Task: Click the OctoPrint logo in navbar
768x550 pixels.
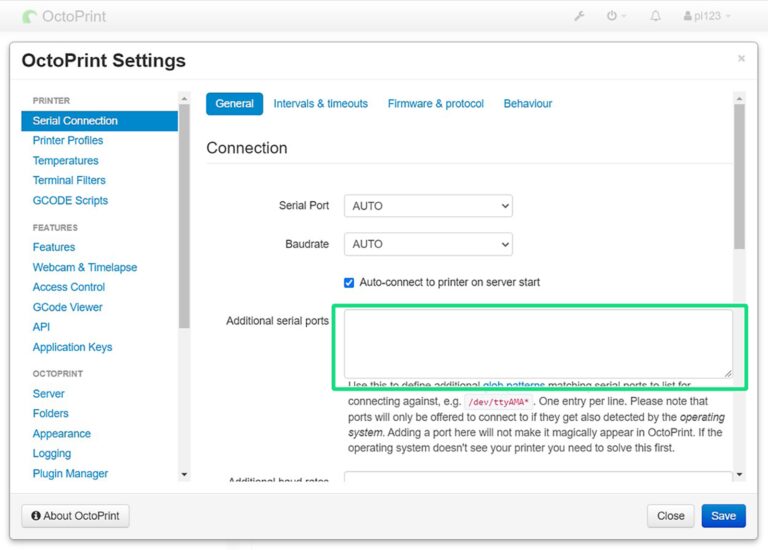Action: 63,16
